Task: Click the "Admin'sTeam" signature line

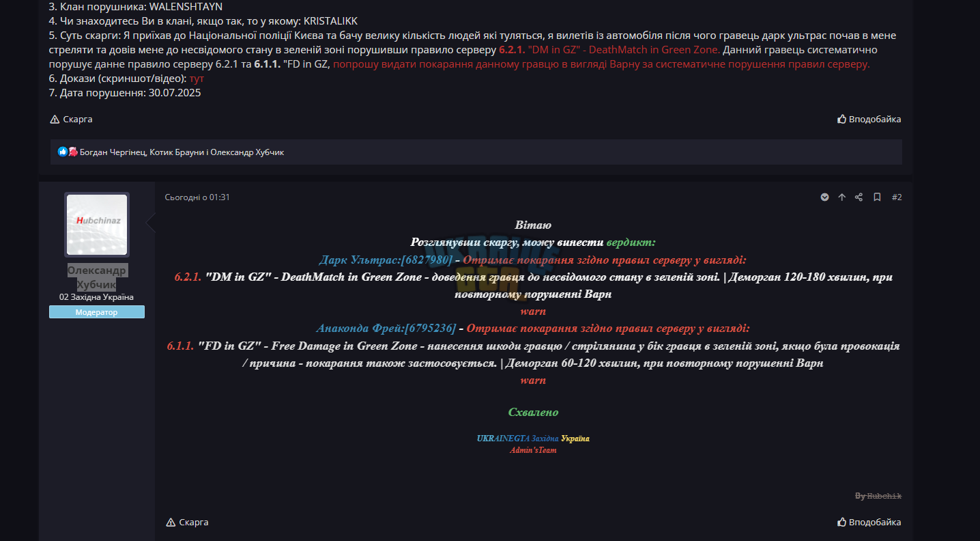Action: pos(533,450)
